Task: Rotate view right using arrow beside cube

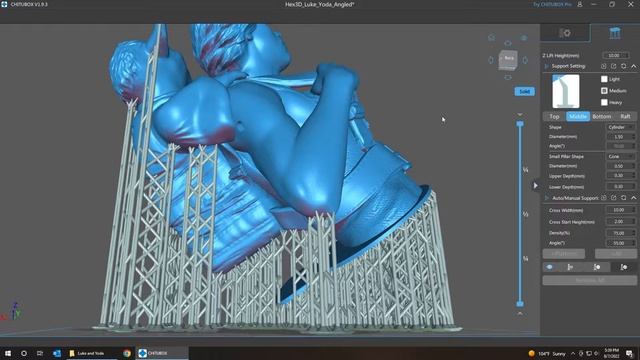Action: click(525, 60)
